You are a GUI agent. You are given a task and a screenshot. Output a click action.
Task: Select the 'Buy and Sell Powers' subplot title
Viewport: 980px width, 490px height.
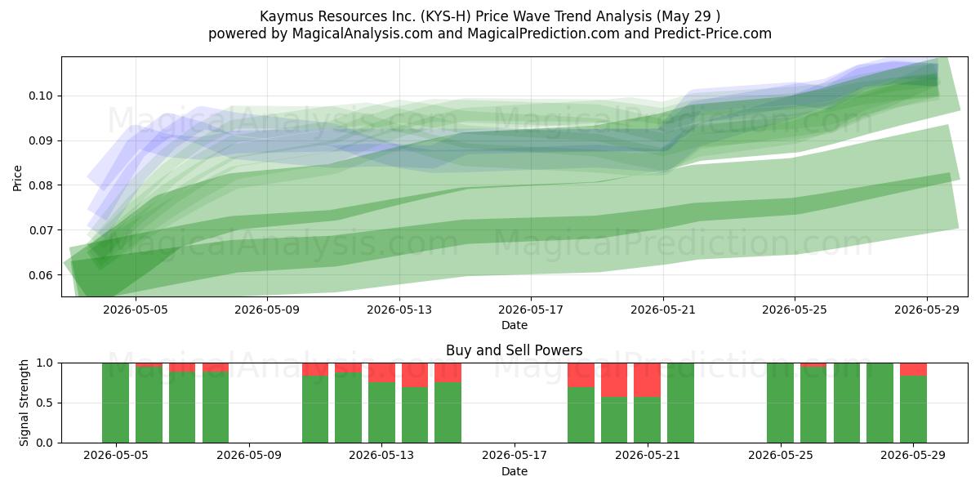514,350
